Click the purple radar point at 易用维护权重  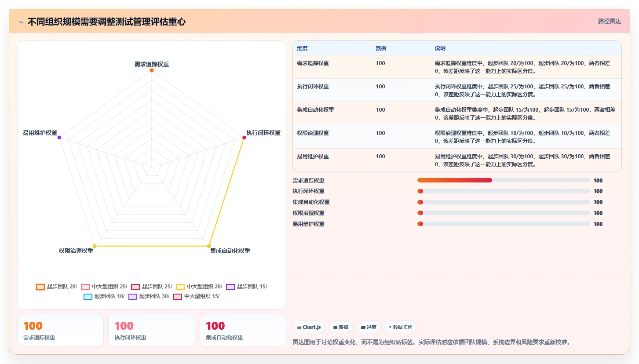(59, 138)
